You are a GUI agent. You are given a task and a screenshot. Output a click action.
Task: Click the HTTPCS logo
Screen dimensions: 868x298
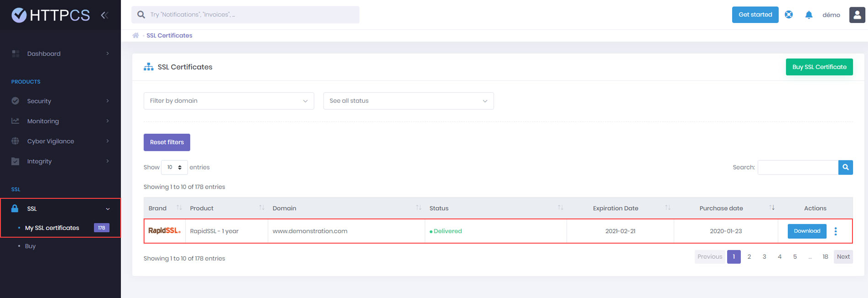click(51, 15)
